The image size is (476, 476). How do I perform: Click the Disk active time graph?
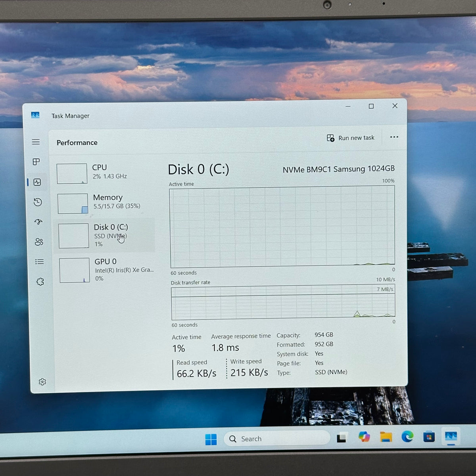(282, 227)
